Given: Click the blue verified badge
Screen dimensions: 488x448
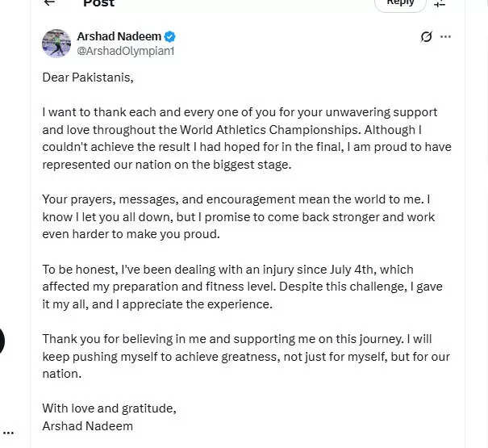Looking at the screenshot, I should [170, 36].
